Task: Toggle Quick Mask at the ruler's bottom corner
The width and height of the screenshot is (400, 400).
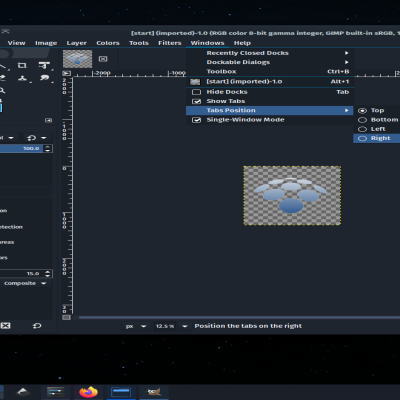Action: (x=66, y=318)
